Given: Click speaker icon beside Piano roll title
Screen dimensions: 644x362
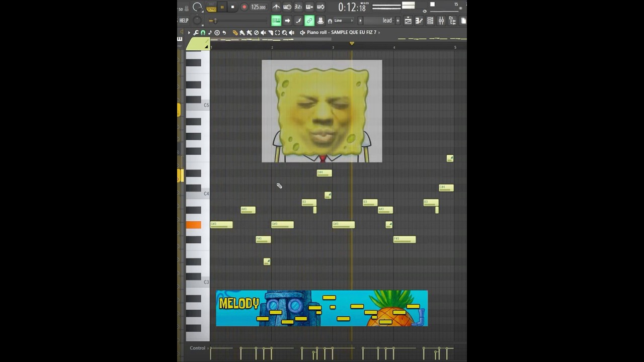Looking at the screenshot, I should (302, 33).
